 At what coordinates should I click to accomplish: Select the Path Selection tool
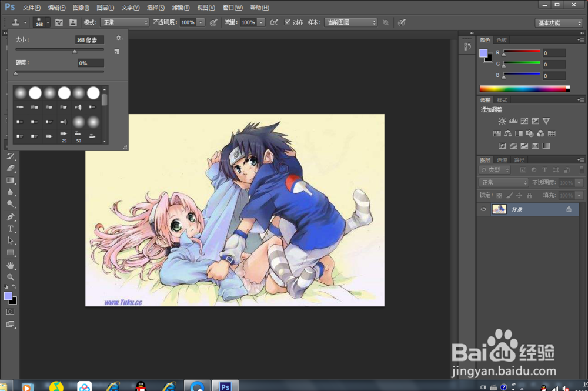tap(11, 240)
